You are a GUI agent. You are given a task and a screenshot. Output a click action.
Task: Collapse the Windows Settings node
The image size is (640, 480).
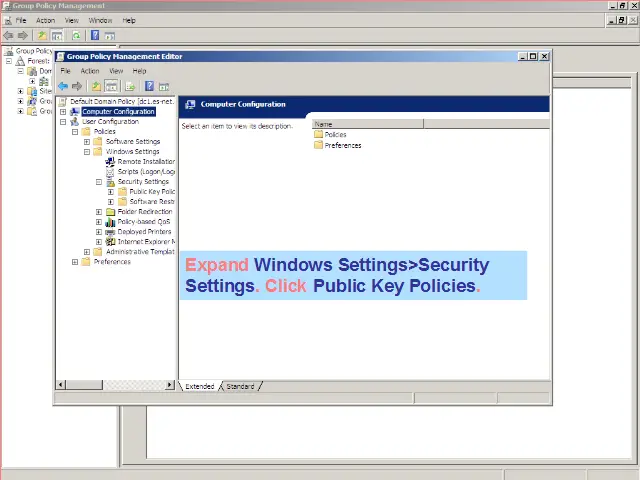point(87,152)
